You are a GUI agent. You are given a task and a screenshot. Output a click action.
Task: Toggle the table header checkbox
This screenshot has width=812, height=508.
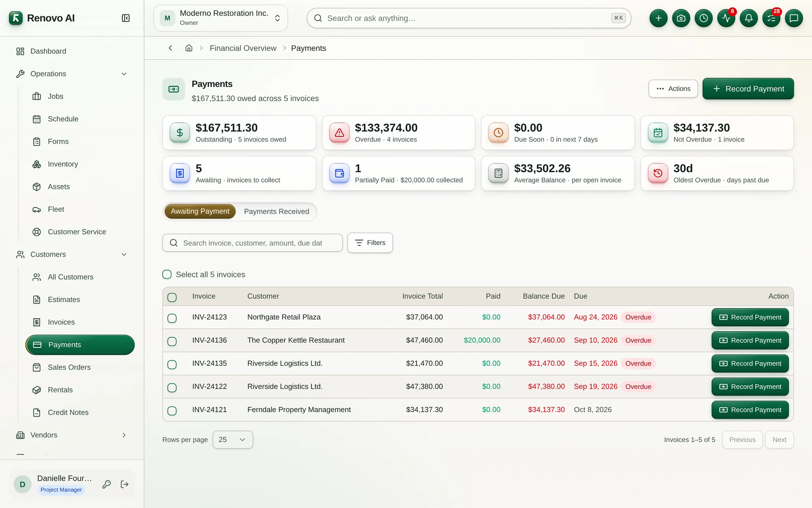[x=172, y=297]
